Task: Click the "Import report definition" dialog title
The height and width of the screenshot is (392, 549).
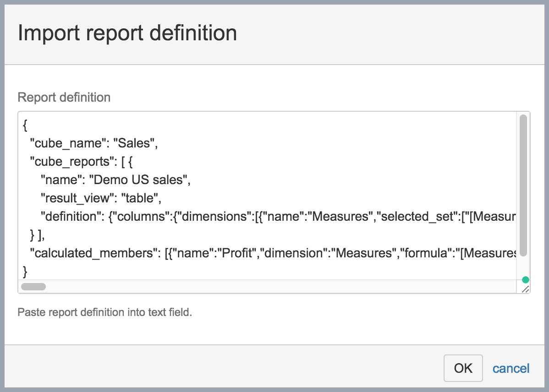Action: point(127,33)
